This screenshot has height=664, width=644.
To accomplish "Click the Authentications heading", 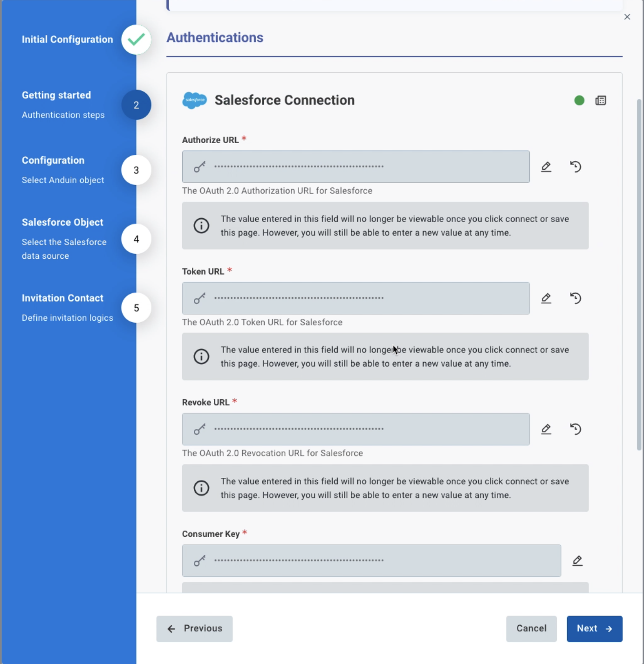I will (x=215, y=37).
